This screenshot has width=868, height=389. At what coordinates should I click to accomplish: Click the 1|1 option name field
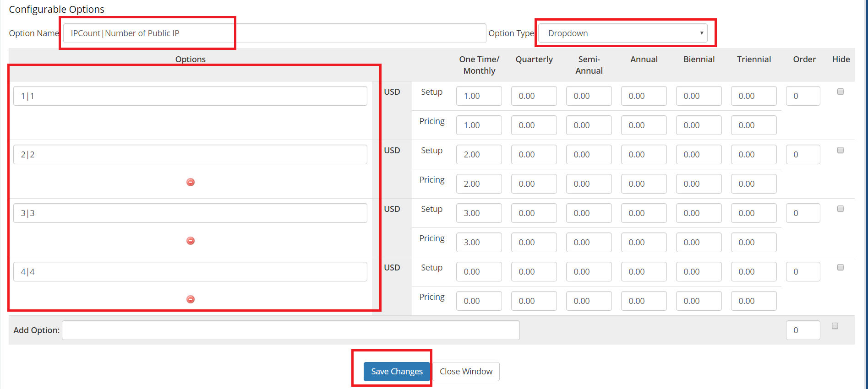click(x=190, y=96)
